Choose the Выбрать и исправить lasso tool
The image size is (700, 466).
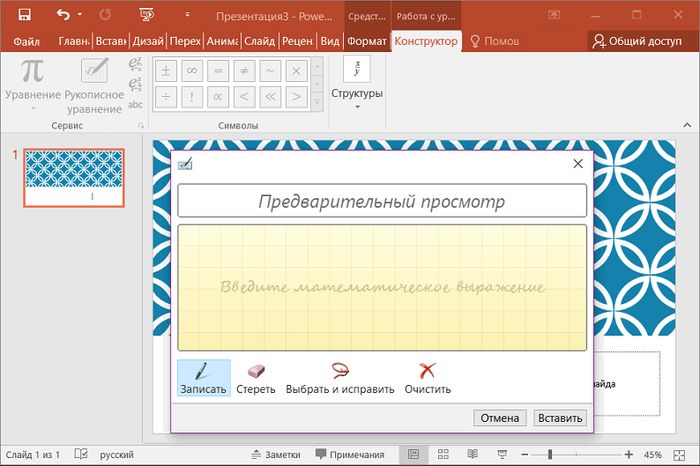tap(340, 378)
